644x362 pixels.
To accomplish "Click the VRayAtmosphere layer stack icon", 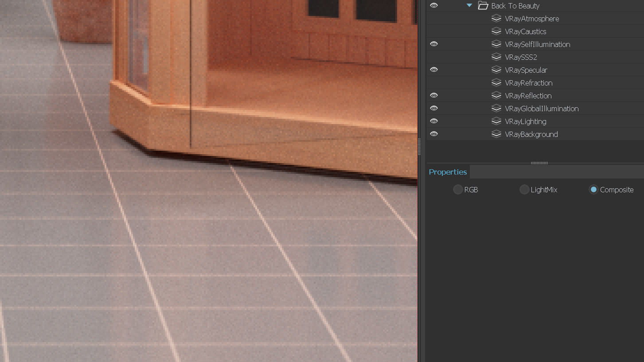I will (x=496, y=19).
